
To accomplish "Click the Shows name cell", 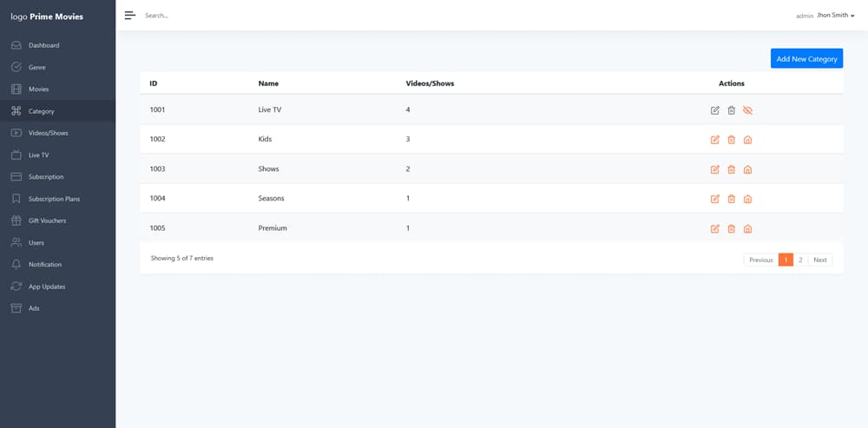I will pyautogui.click(x=268, y=169).
